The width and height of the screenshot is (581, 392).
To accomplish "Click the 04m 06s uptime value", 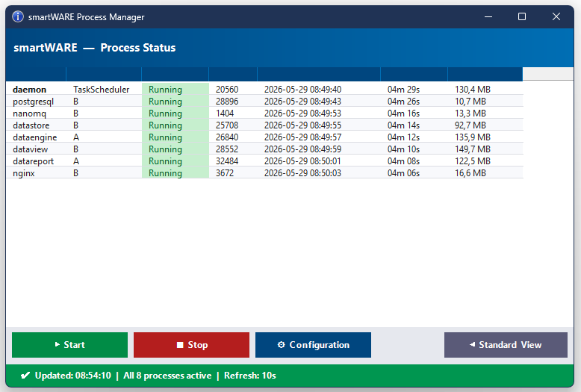I will click(x=403, y=173).
